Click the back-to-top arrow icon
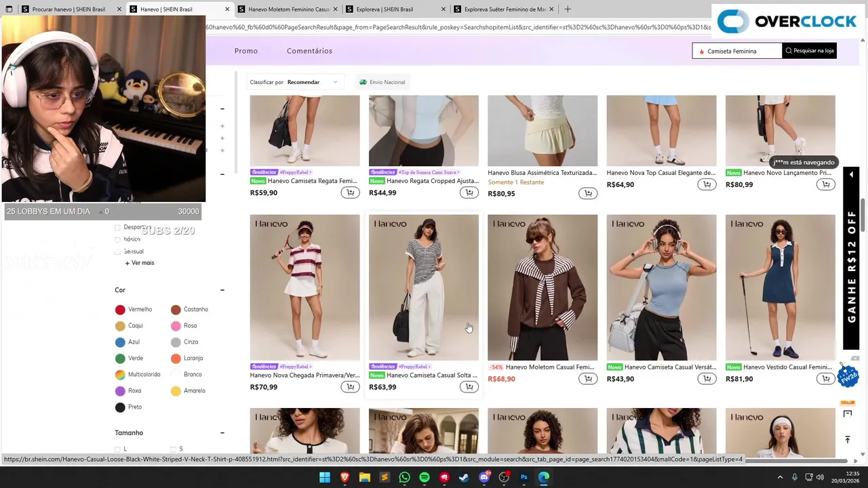Screen dimensions: 868x488 [847, 439]
